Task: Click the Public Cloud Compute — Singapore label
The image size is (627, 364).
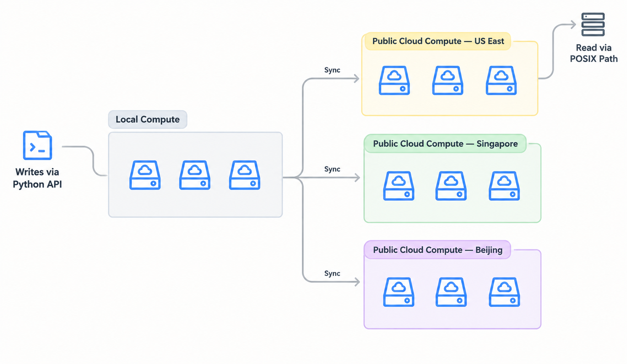Action: 445,144
